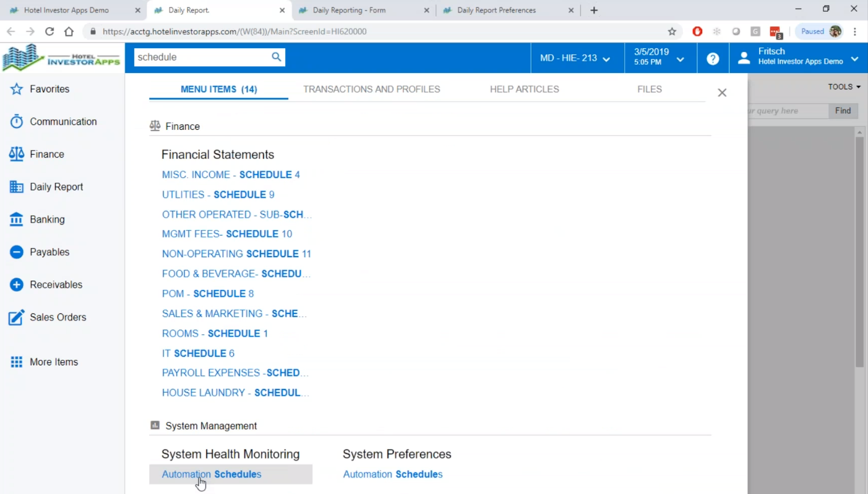Screen dimensions: 868x494
Task: Open the TOOLS dropdown menu
Action: pos(844,87)
